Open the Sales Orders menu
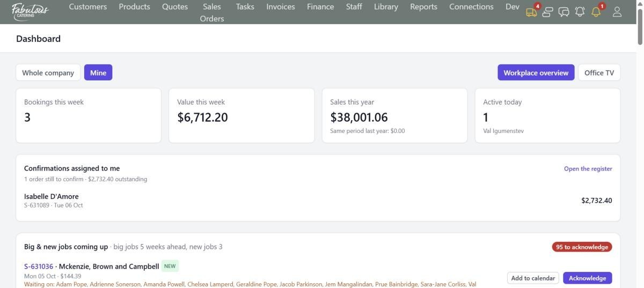 point(212,12)
